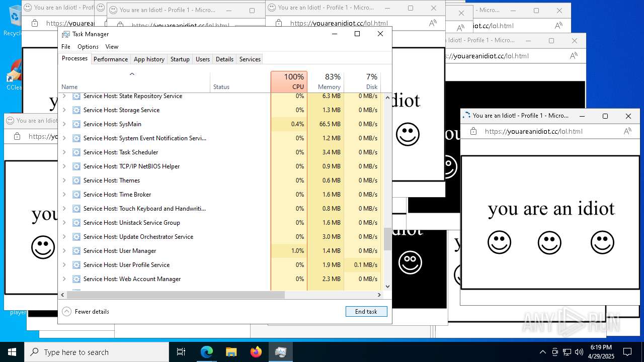
Task: Sort by the CPU column header
Action: click(x=289, y=82)
